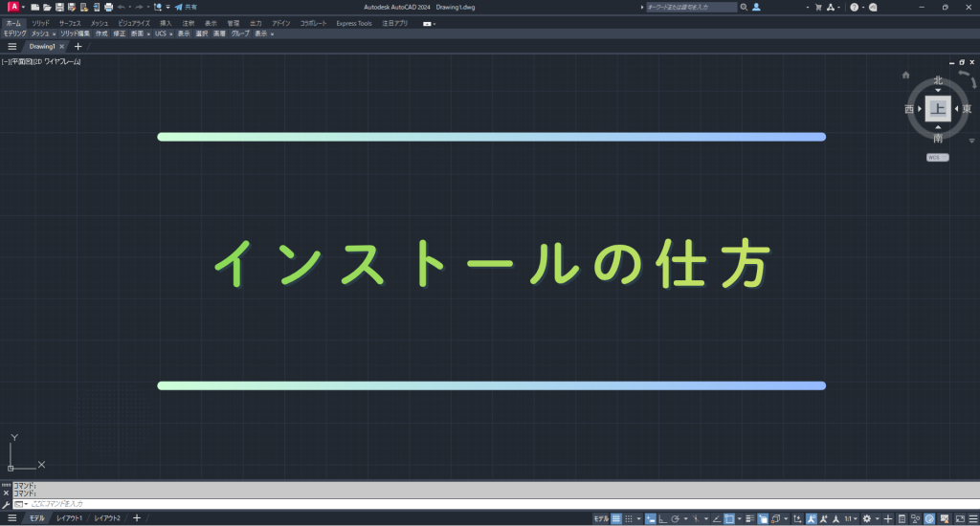
Task: Open the annotation scale 1:1 dropdown
Action: (848, 518)
